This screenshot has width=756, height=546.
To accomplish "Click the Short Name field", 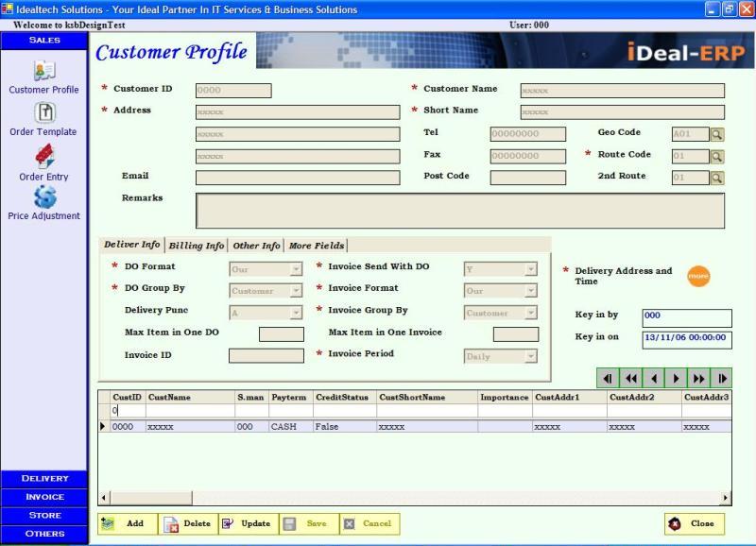I will 623,112.
